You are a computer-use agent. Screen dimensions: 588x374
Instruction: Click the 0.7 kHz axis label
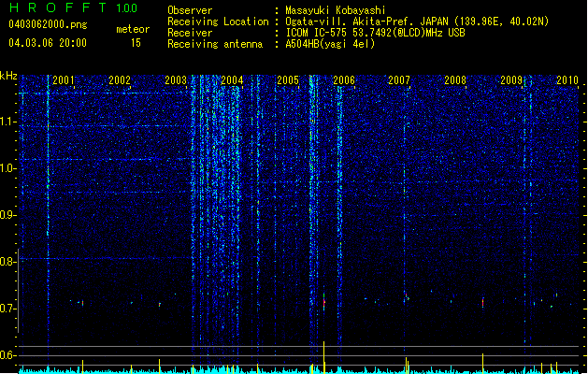tap(8, 309)
